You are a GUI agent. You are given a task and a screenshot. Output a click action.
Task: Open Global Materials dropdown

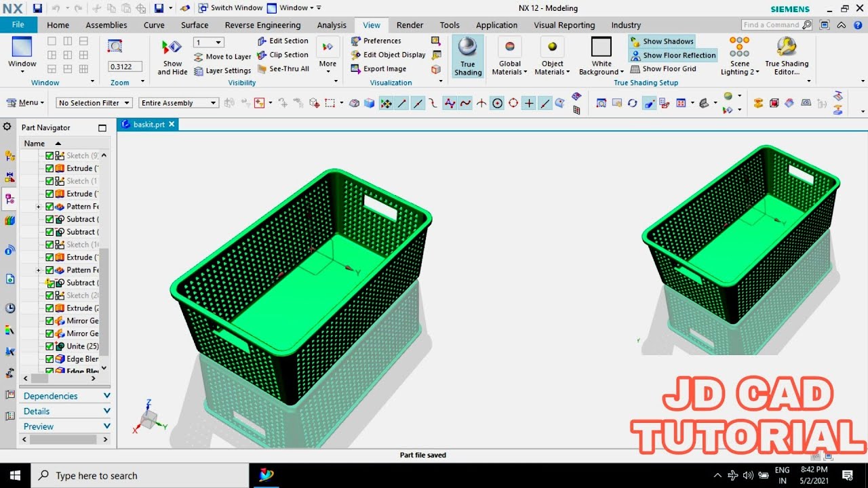[510, 56]
